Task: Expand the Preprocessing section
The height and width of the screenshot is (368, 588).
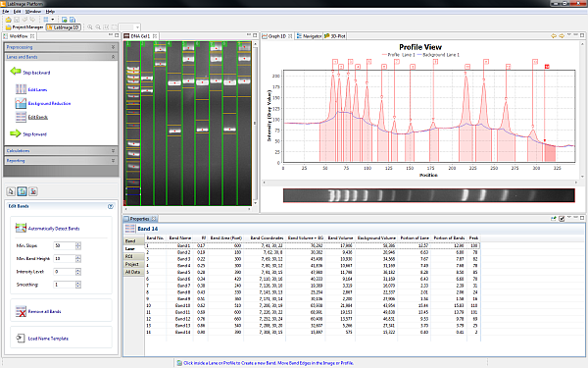Action: pos(61,47)
